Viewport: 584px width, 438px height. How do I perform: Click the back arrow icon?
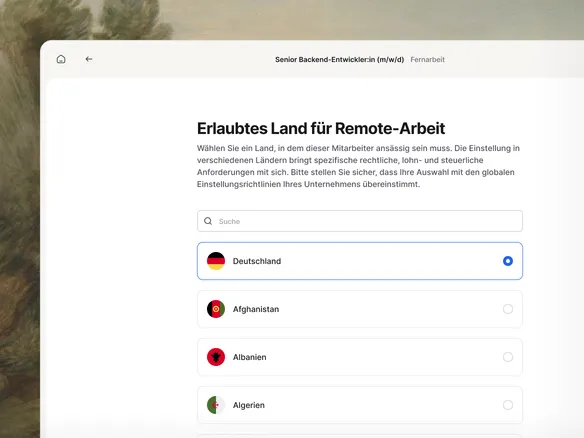click(x=89, y=59)
